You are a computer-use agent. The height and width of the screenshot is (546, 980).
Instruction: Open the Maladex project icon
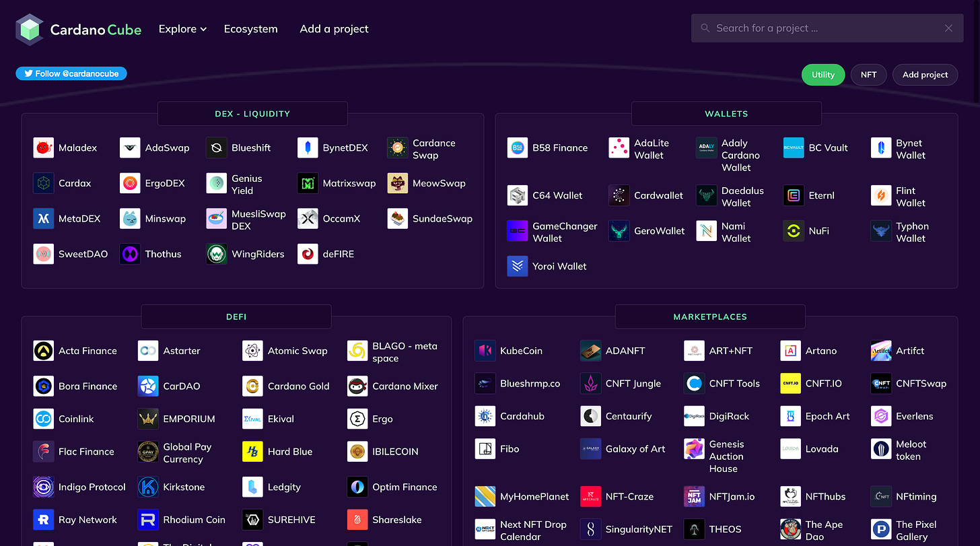[44, 148]
